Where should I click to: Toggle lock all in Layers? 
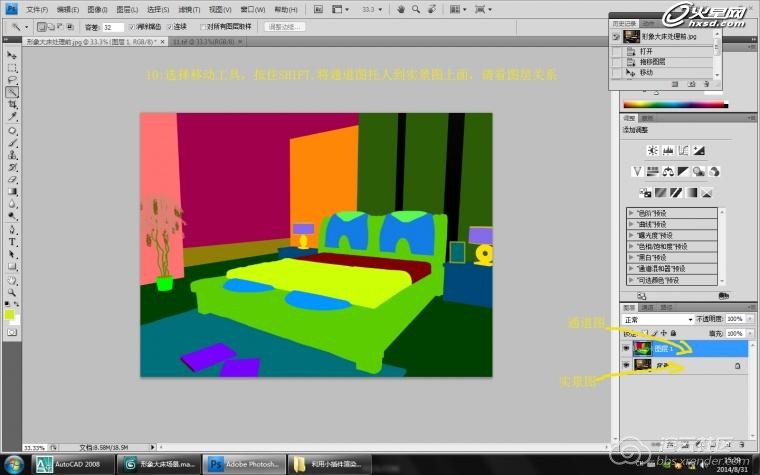point(673,333)
